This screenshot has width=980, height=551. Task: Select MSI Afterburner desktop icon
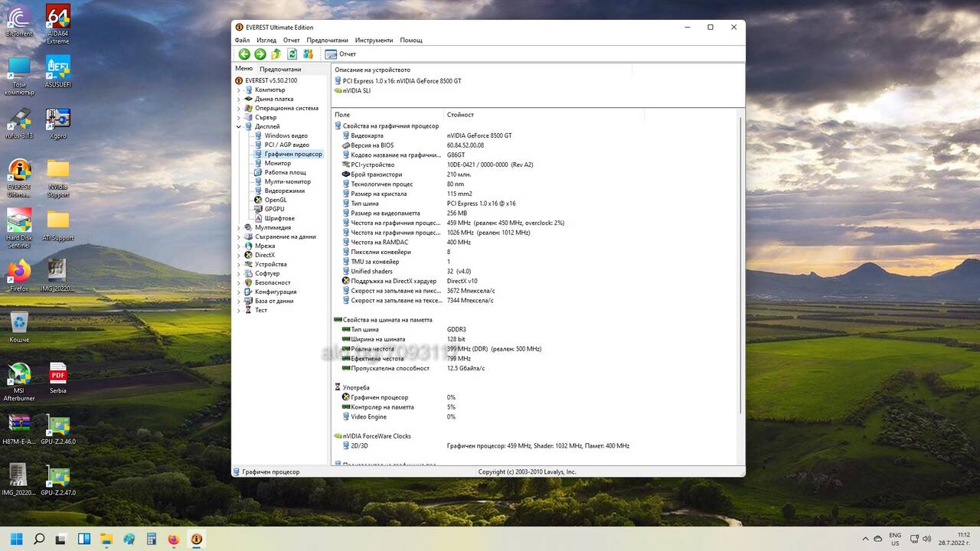(x=19, y=382)
